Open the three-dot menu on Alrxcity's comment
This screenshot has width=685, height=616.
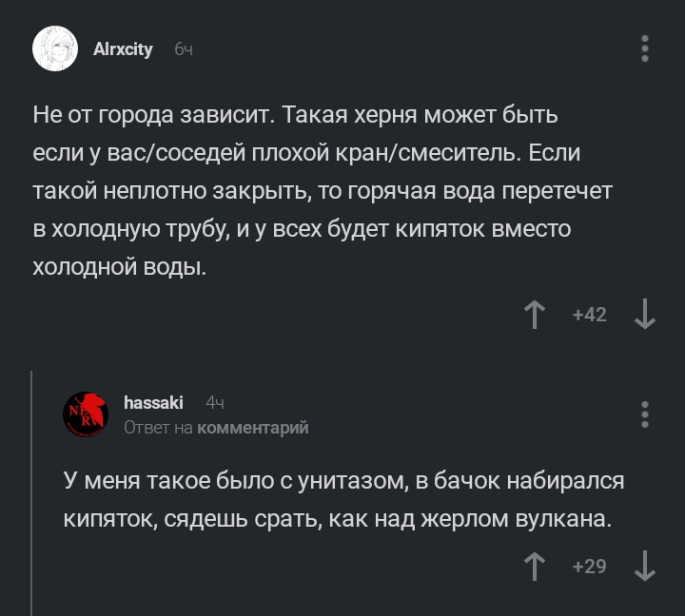pyautogui.click(x=645, y=49)
